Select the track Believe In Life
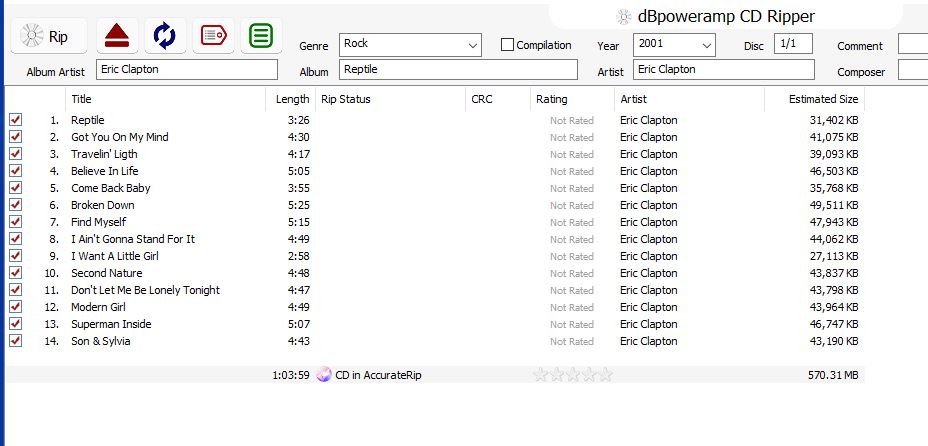 click(x=105, y=171)
